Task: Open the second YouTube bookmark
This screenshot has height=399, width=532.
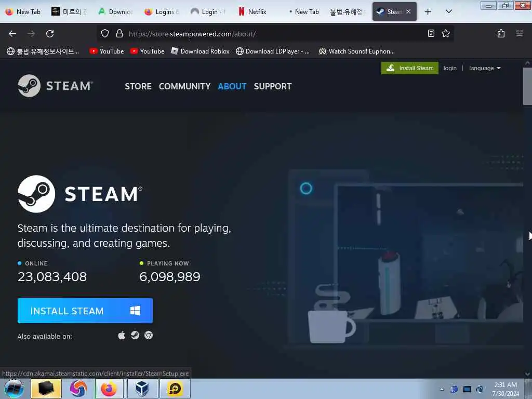Action: point(147,51)
